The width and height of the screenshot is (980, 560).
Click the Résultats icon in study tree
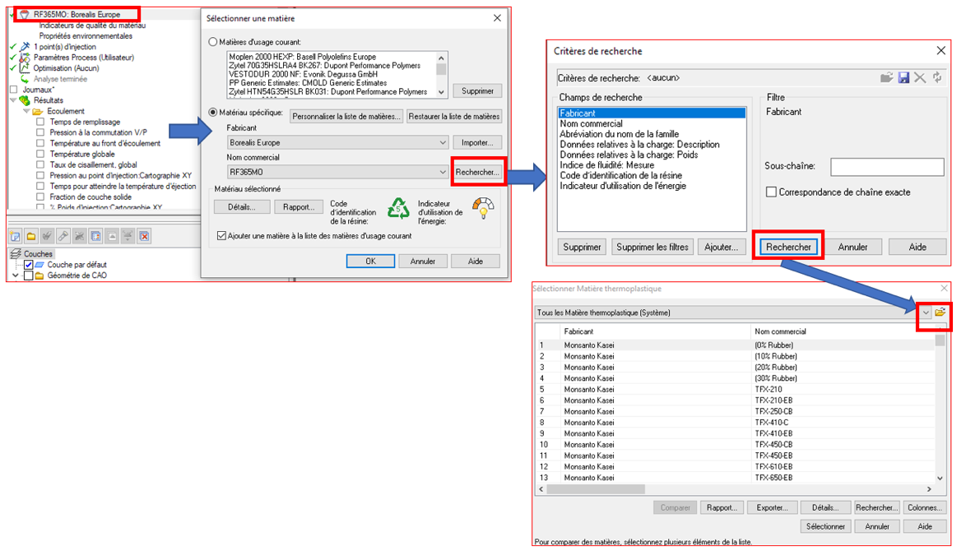coord(24,100)
